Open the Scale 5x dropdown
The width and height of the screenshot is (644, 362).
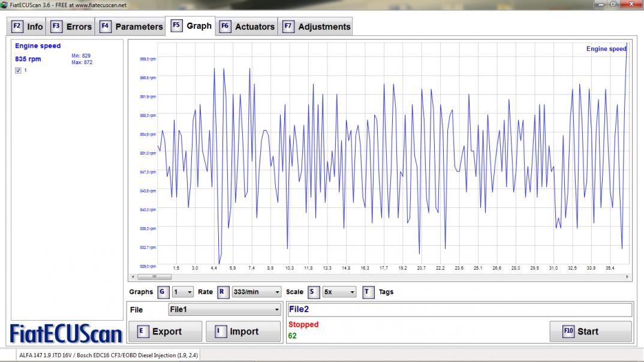coord(339,292)
